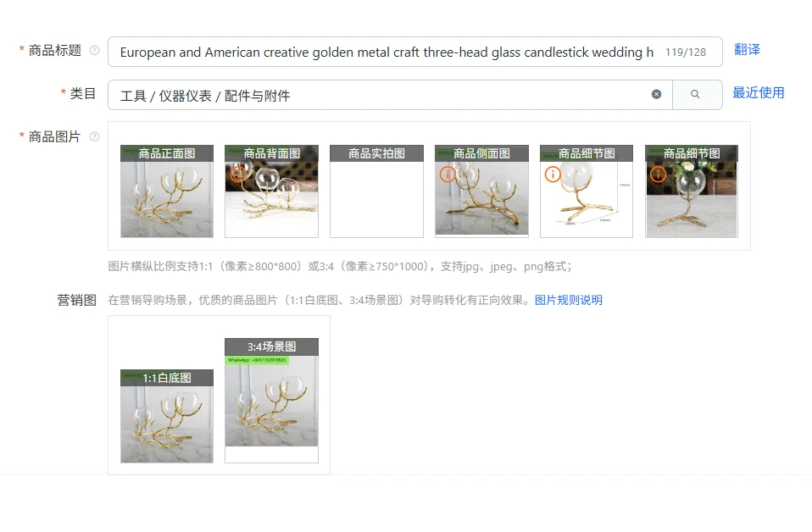812x532 pixels.
Task: Click the warning icon on 商品侧面图
Action: pyautogui.click(x=448, y=175)
